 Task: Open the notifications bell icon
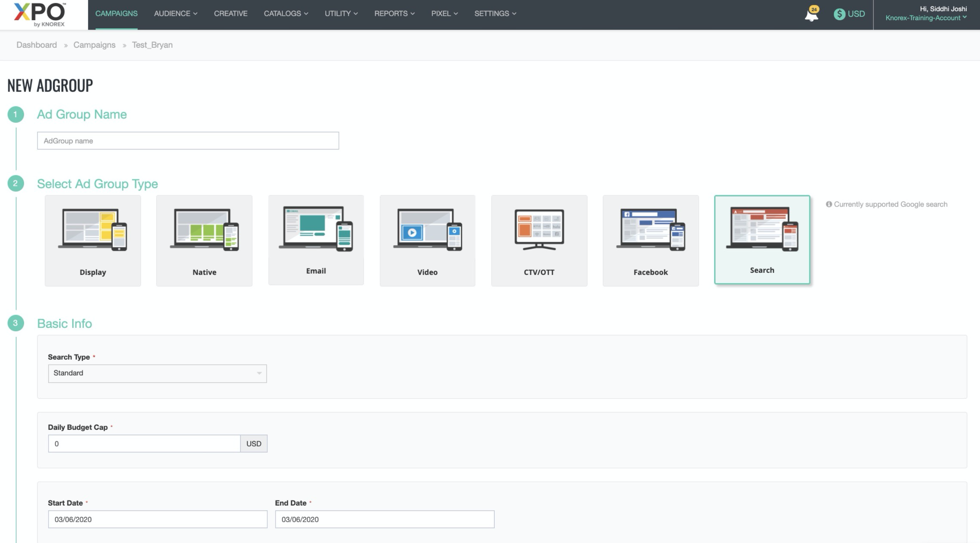811,14
